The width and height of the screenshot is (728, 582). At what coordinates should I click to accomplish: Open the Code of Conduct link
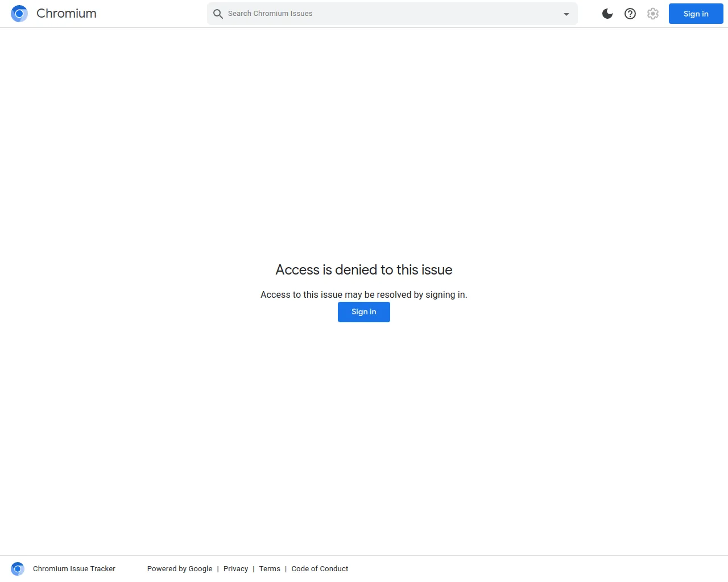coord(320,569)
